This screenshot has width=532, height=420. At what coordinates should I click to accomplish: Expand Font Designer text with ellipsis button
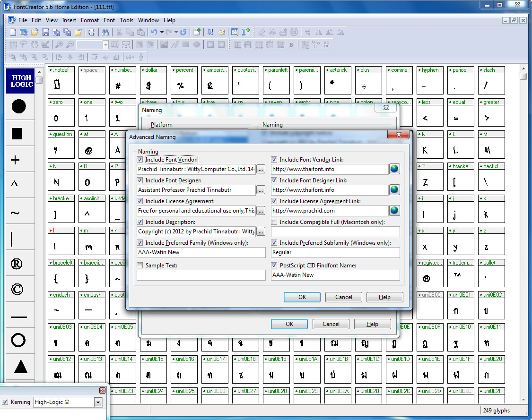[x=261, y=190]
